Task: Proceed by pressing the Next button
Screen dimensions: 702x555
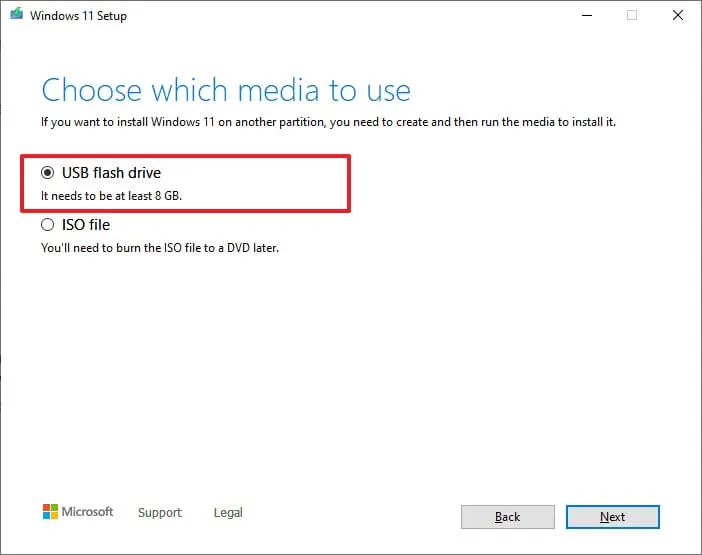Action: (612, 517)
